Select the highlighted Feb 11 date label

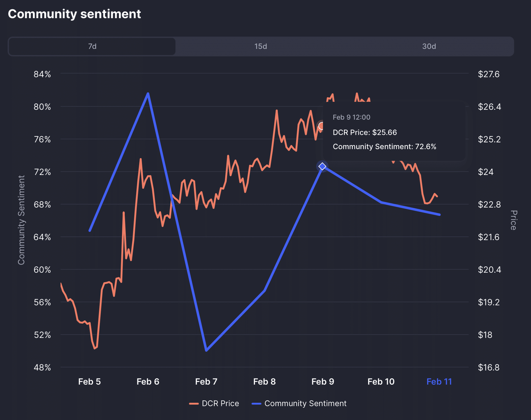tap(439, 381)
